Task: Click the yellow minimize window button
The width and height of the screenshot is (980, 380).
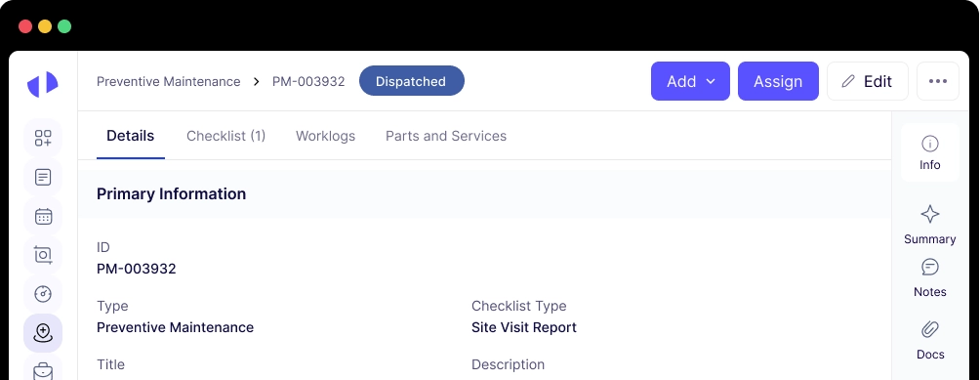Action: [x=45, y=26]
